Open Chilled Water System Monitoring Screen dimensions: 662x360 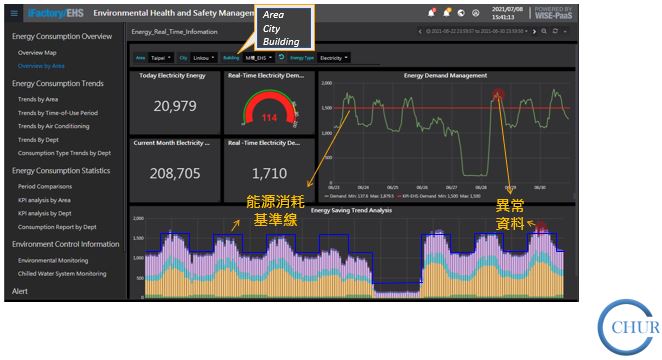click(62, 273)
